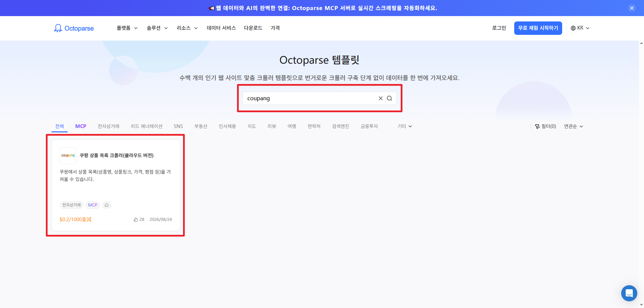
Task: Click the magnifier search icon
Action: pyautogui.click(x=389, y=98)
